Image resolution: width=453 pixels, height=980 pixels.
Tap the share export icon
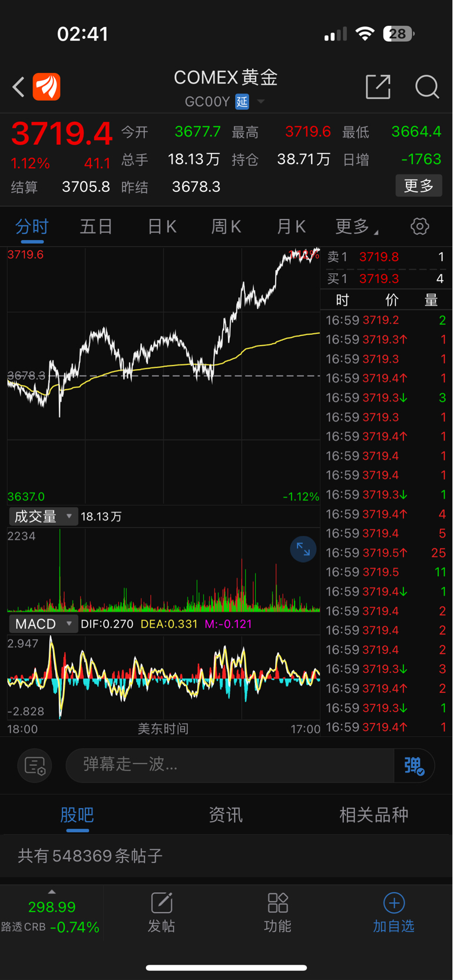click(x=378, y=87)
